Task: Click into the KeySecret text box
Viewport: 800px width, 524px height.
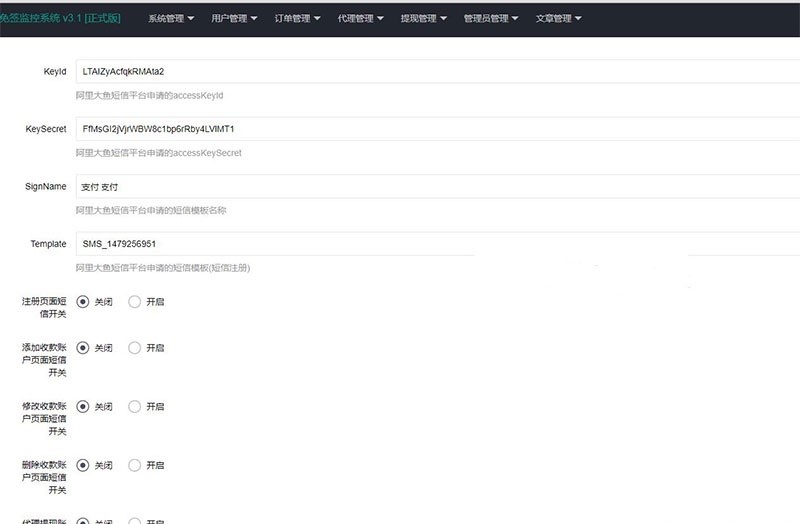Action: [436, 129]
